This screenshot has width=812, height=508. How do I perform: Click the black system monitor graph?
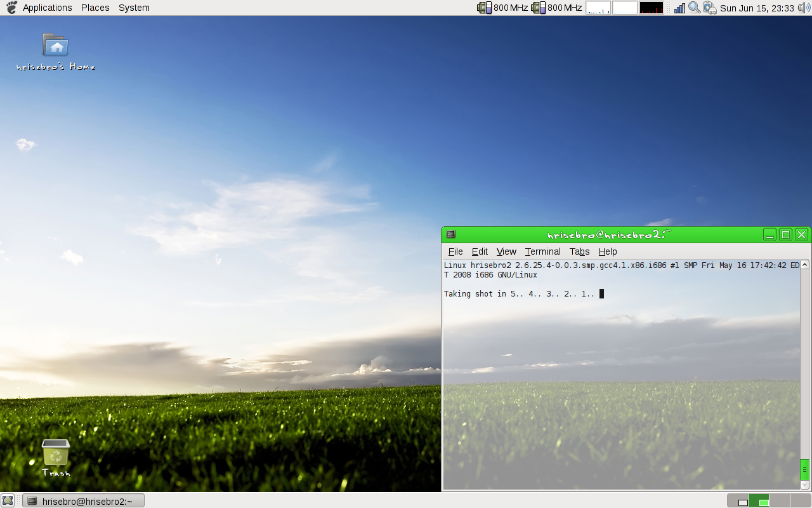[651, 8]
